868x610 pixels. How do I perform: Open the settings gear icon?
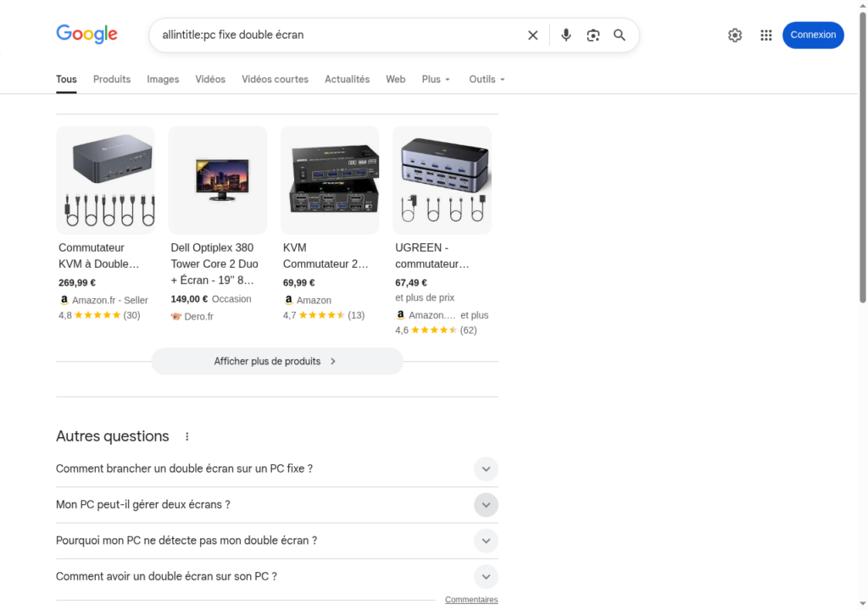(x=735, y=35)
